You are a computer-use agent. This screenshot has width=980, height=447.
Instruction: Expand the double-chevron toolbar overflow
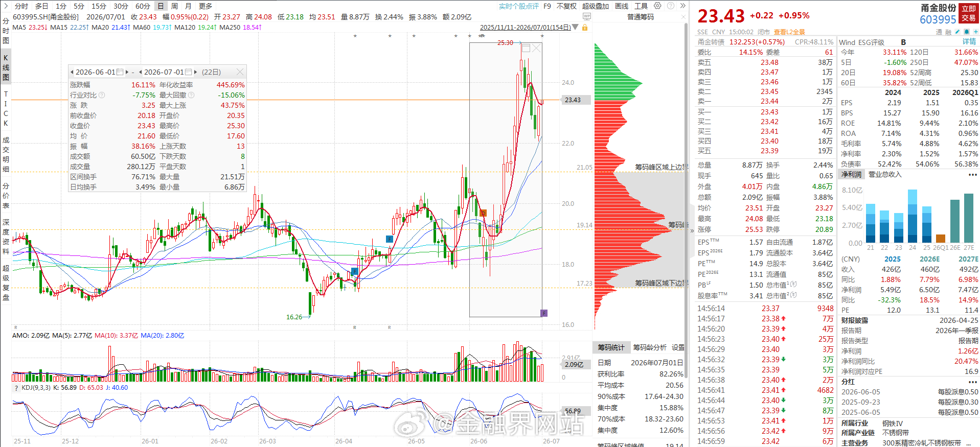[682, 6]
